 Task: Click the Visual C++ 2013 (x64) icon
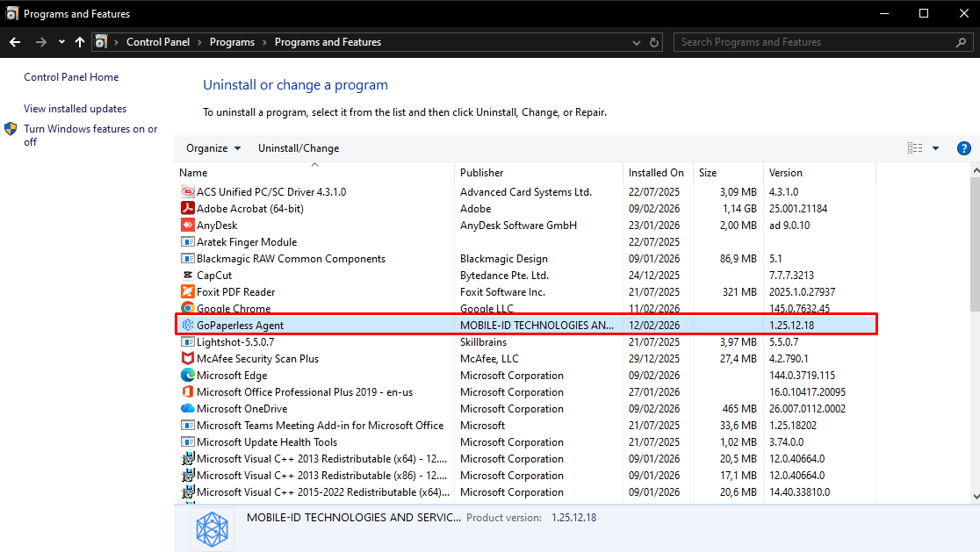pyautogui.click(x=188, y=458)
